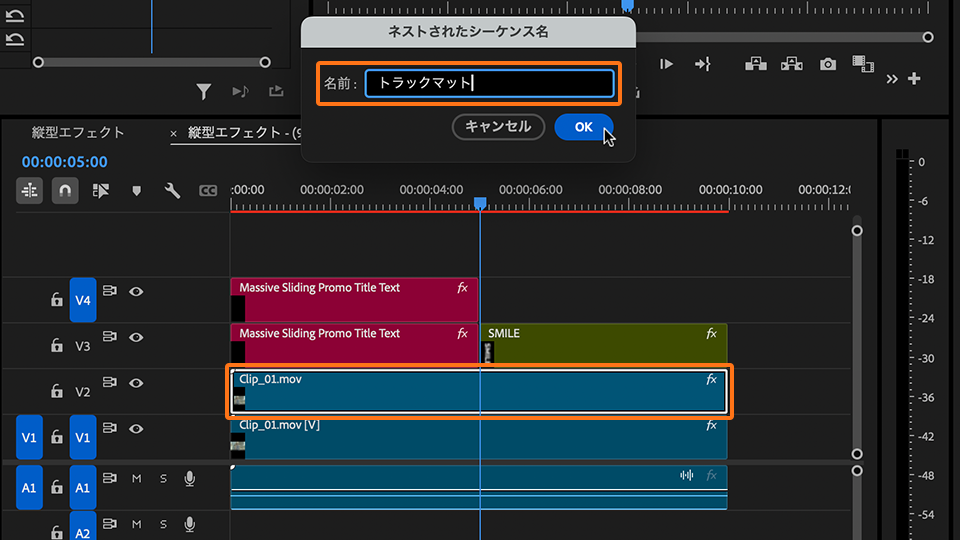
Task: Click the キャンセル button in the dialog
Action: point(498,127)
